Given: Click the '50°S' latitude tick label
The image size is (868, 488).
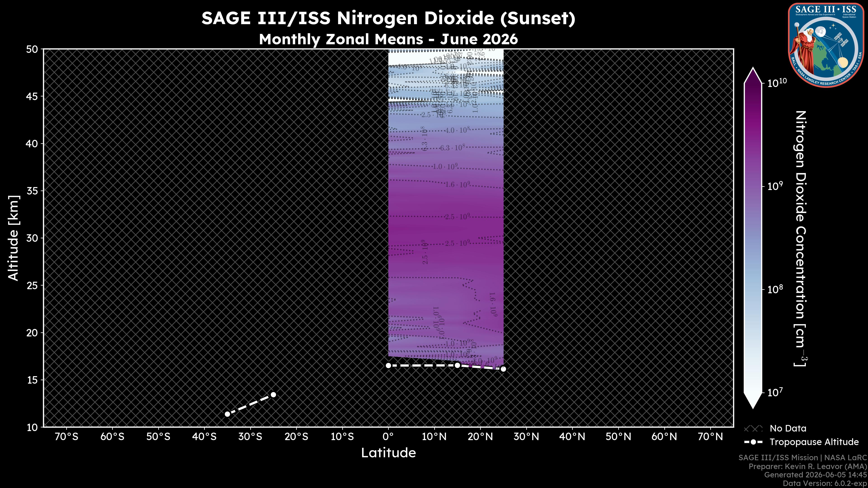Looking at the screenshot, I should point(158,437).
